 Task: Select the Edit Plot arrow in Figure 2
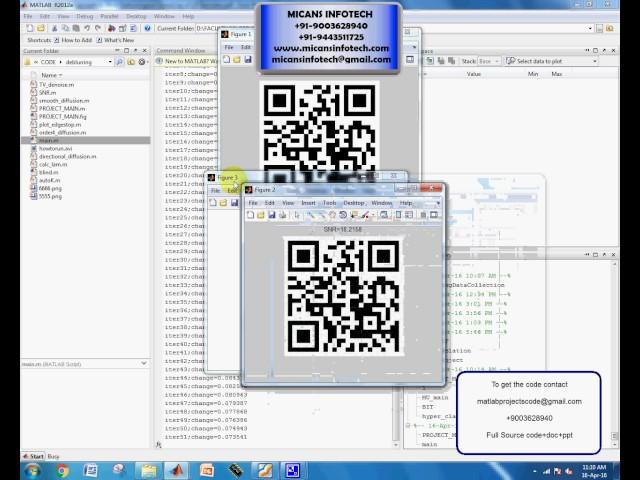(297, 215)
